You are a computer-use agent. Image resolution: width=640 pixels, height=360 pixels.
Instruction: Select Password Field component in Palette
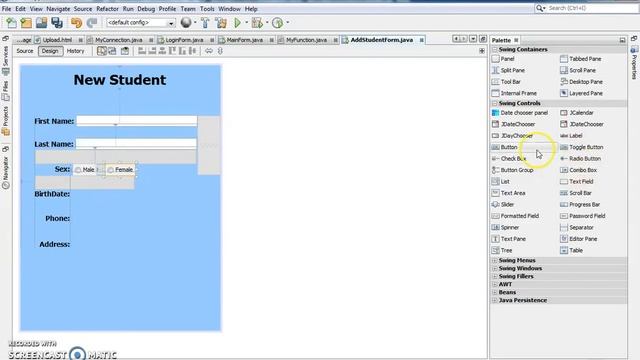582,216
